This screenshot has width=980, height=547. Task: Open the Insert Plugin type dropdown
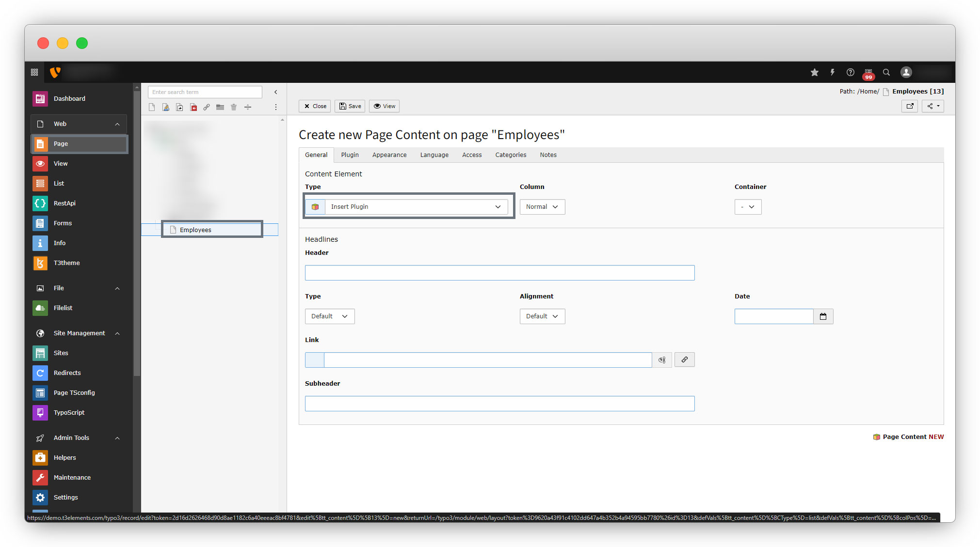coord(416,207)
